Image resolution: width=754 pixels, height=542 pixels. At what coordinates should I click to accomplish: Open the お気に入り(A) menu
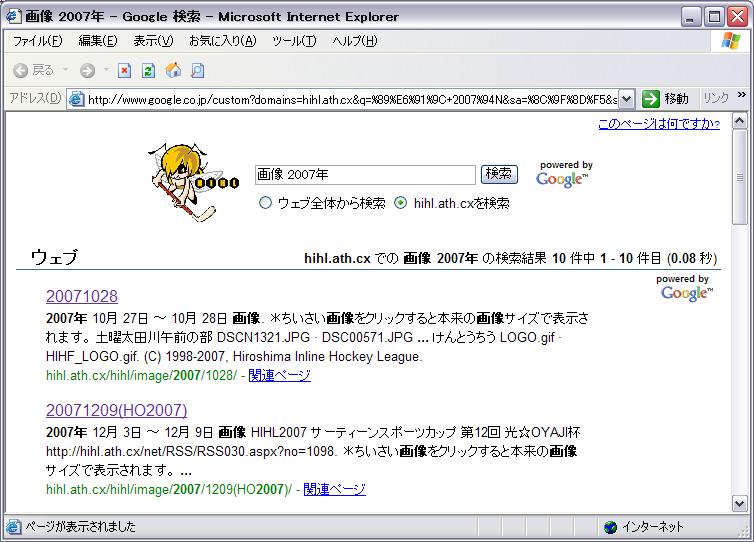click(222, 41)
